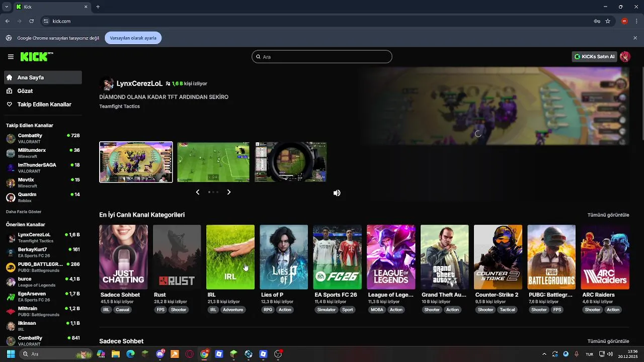Open Tümünü görüntüle for top categories

coord(608,215)
